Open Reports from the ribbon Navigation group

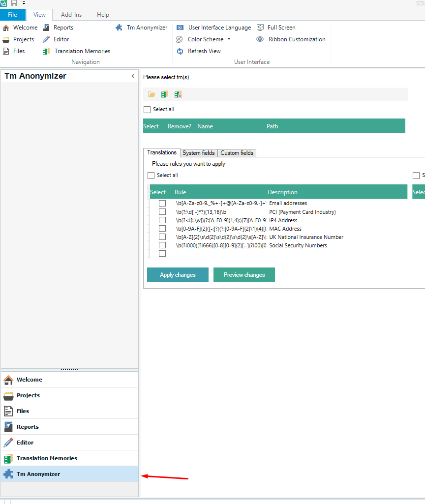tap(58, 28)
